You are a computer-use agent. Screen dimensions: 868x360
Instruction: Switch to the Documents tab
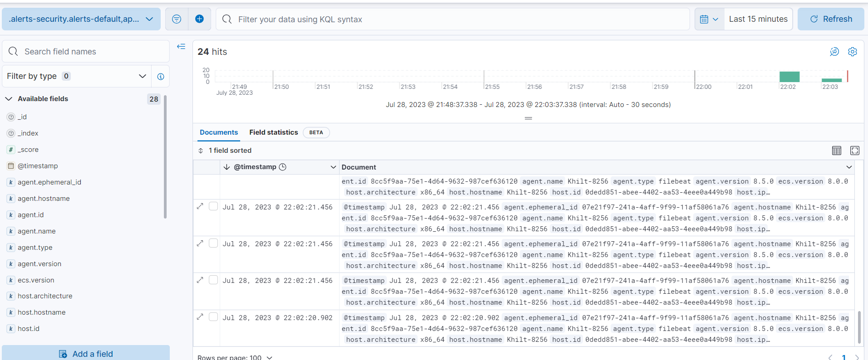click(219, 132)
